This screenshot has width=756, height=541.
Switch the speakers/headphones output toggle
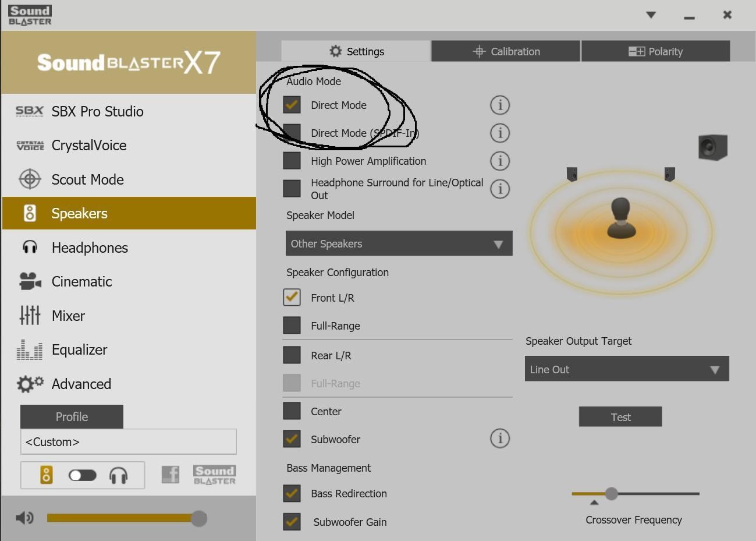click(82, 476)
